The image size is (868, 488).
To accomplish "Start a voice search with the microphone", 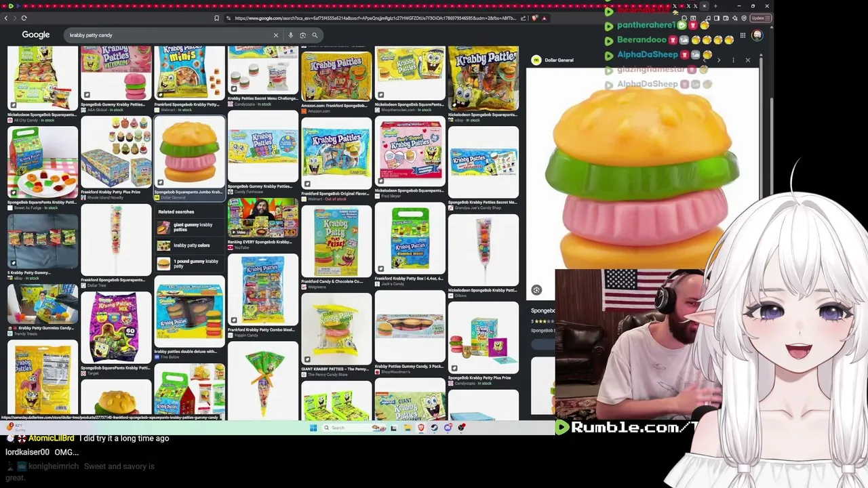I will (291, 35).
